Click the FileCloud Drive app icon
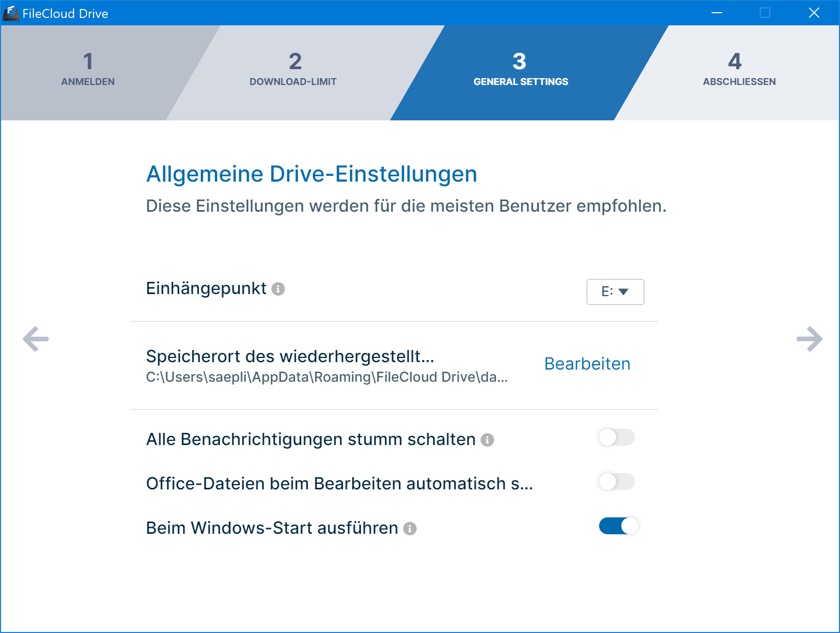Screen dimensions: 840x633 (11, 13)
